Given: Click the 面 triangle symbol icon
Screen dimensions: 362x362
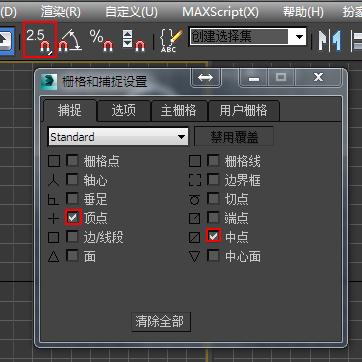Looking at the screenshot, I should point(54,257).
